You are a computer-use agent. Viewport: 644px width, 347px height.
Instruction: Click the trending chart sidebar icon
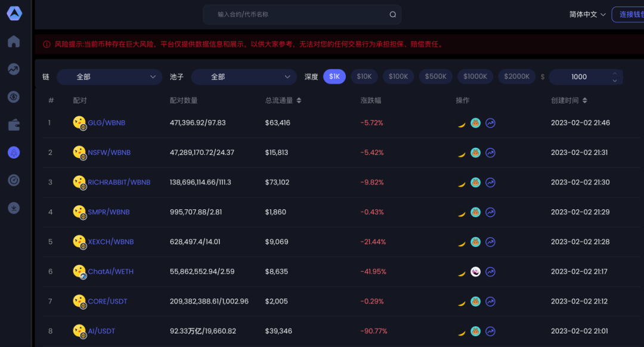(14, 70)
